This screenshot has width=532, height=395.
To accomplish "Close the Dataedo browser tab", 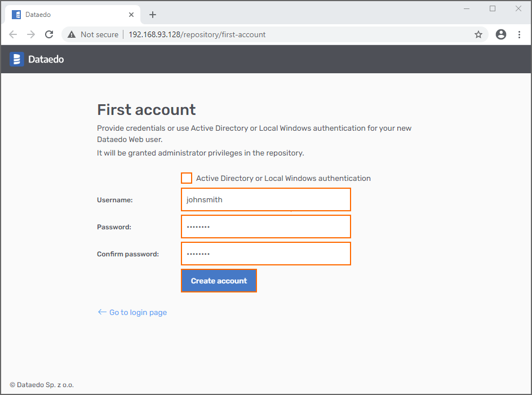I will pyautogui.click(x=131, y=15).
